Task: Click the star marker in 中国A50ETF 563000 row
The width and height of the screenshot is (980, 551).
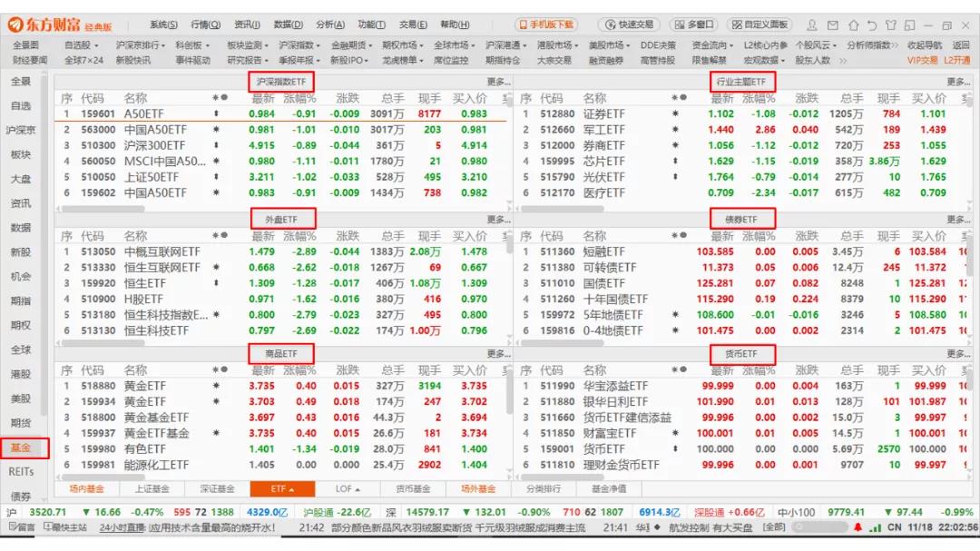Action: click(216, 130)
